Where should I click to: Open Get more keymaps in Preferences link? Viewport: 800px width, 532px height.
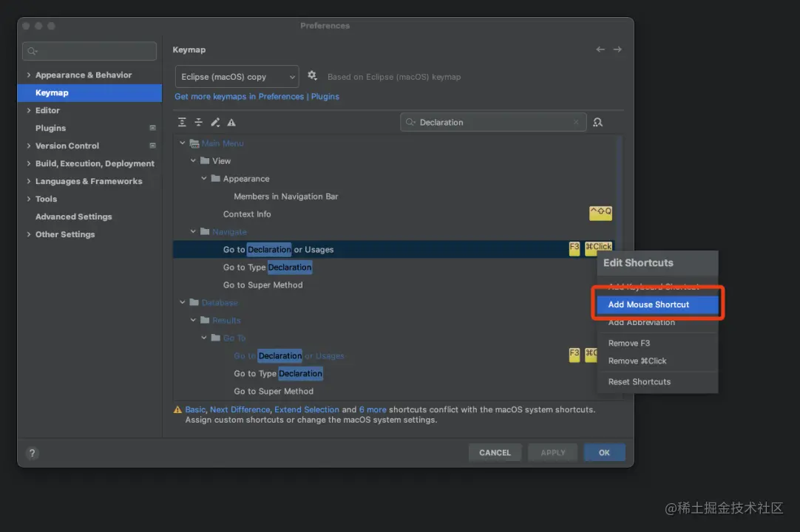tap(240, 96)
